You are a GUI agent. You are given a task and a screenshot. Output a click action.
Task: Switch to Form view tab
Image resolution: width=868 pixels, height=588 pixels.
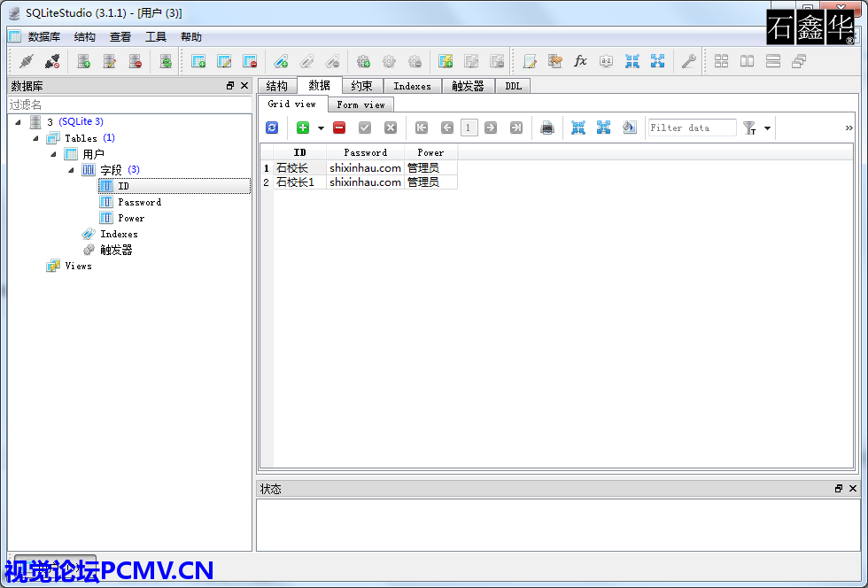(x=361, y=104)
